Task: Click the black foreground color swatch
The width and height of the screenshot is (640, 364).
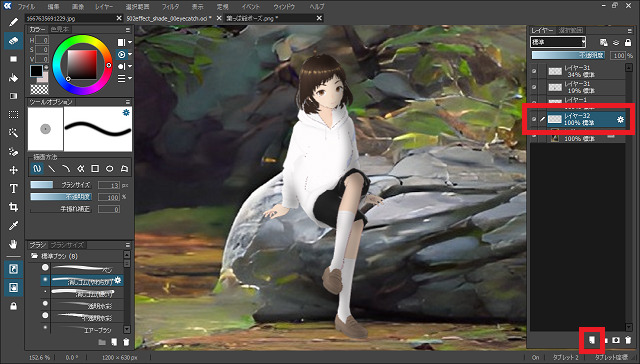Action: (x=36, y=71)
